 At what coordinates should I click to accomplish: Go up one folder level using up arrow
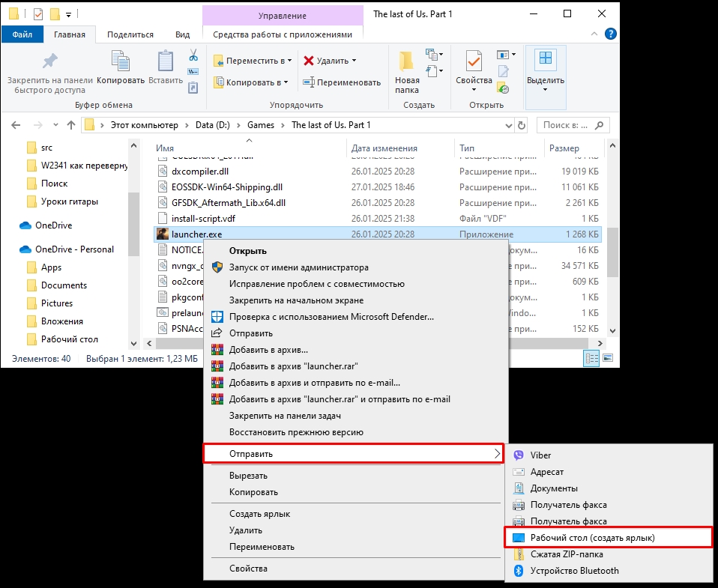coord(71,125)
